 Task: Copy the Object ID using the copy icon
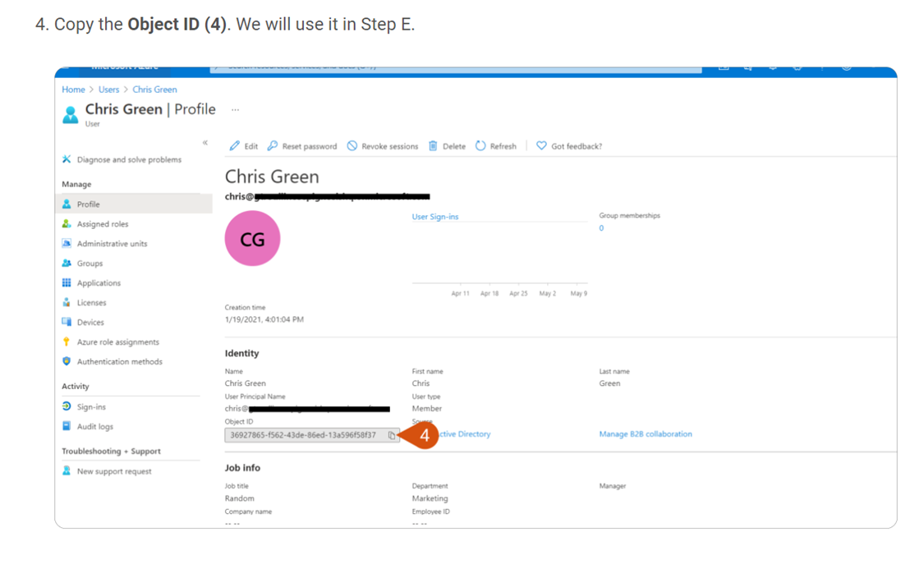tap(391, 435)
